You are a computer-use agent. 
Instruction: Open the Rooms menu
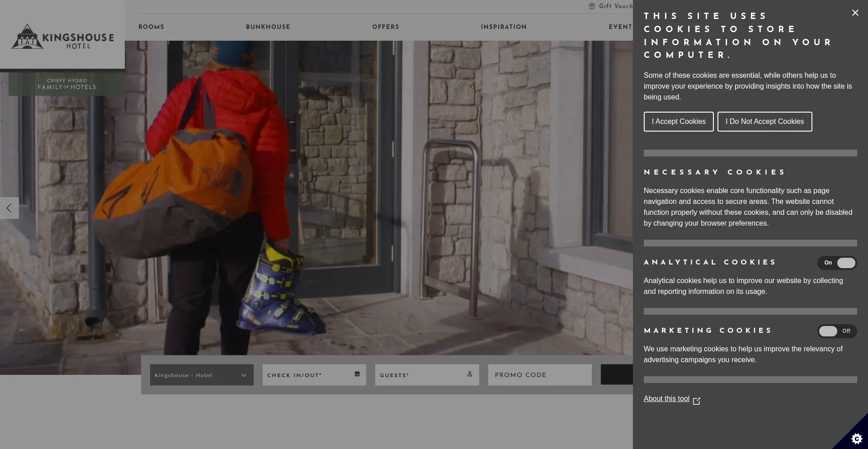pyautogui.click(x=151, y=27)
